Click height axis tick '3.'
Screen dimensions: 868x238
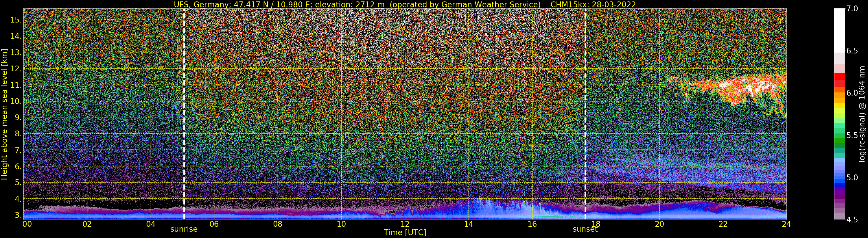[18, 215]
